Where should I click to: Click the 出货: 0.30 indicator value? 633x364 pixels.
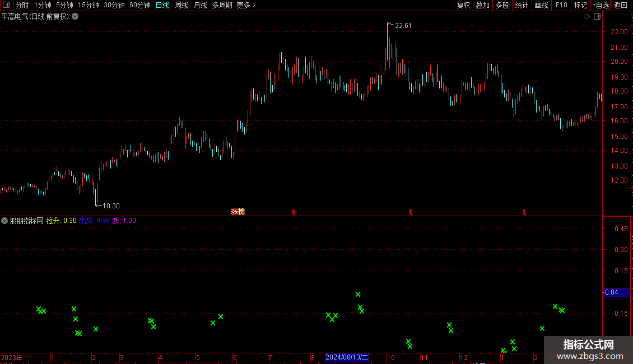click(95, 221)
